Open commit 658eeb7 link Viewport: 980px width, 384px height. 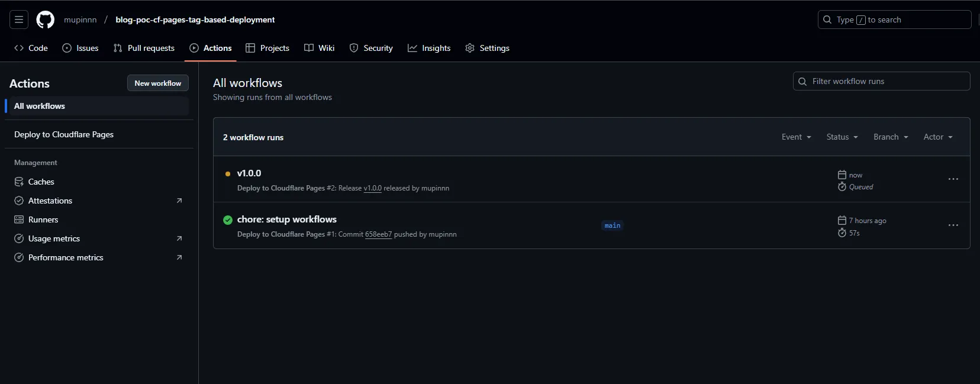pos(378,234)
